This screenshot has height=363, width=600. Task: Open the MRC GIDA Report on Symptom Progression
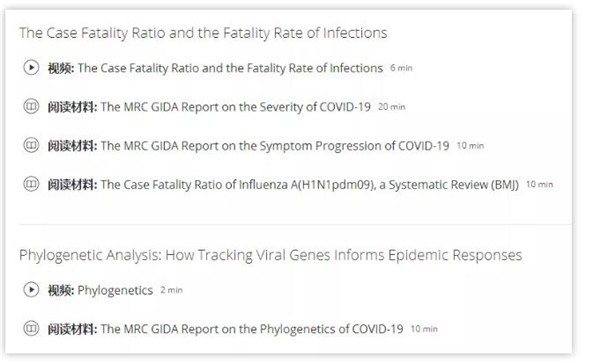275,146
